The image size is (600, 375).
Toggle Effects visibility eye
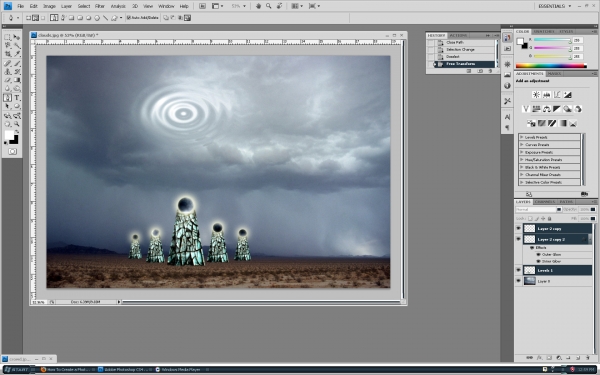(532, 248)
